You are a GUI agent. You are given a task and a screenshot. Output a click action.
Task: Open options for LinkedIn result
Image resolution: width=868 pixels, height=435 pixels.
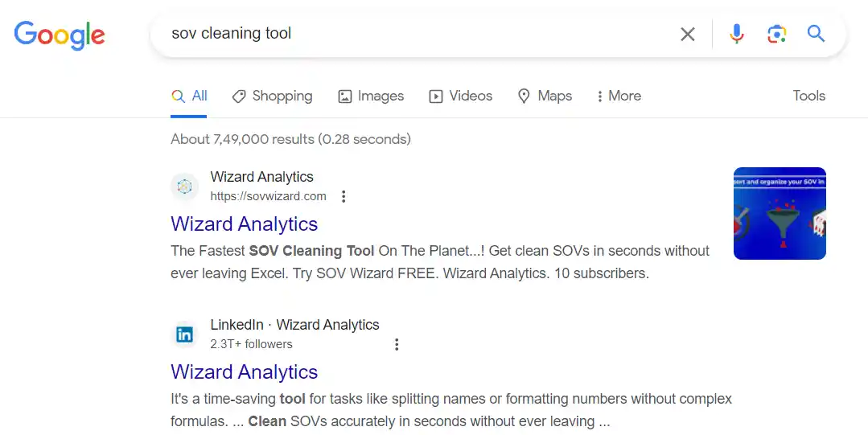click(x=397, y=344)
